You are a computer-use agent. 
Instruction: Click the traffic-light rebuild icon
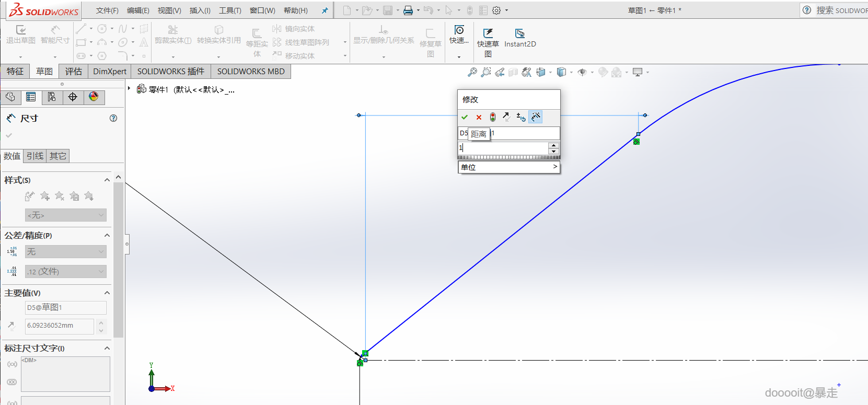pos(492,117)
